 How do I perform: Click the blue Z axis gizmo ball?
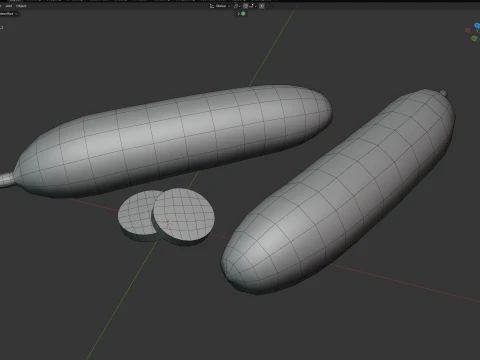coord(477,25)
